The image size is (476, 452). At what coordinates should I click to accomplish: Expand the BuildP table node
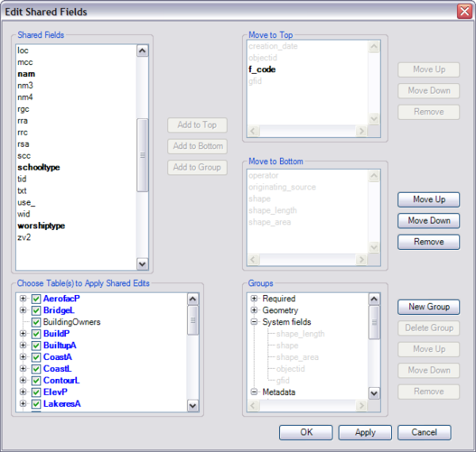coord(23,334)
